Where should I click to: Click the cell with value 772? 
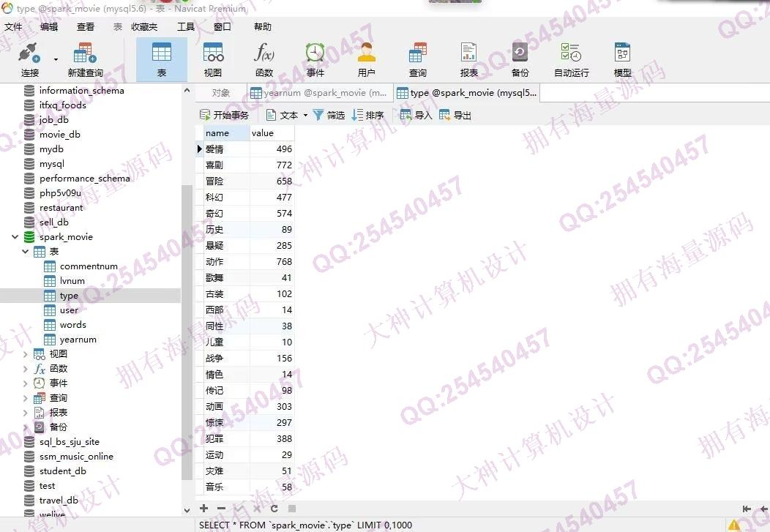[272, 165]
